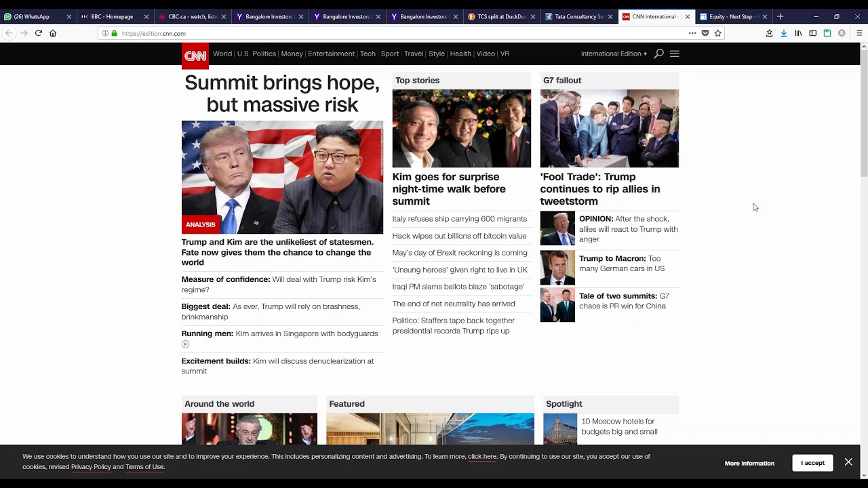
Task: Open the Money section
Action: (292, 54)
